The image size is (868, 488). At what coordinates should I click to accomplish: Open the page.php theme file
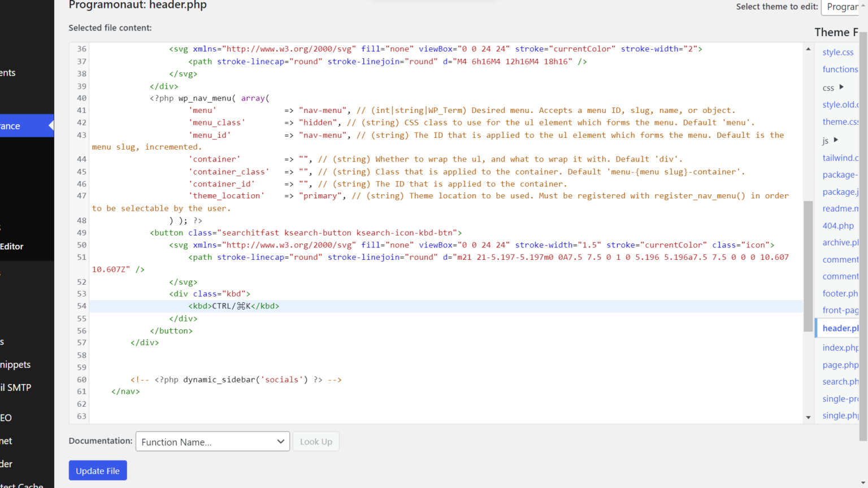840,365
